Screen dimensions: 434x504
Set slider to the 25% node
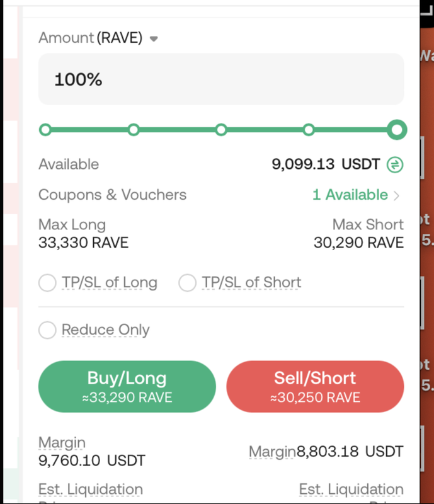tap(134, 130)
